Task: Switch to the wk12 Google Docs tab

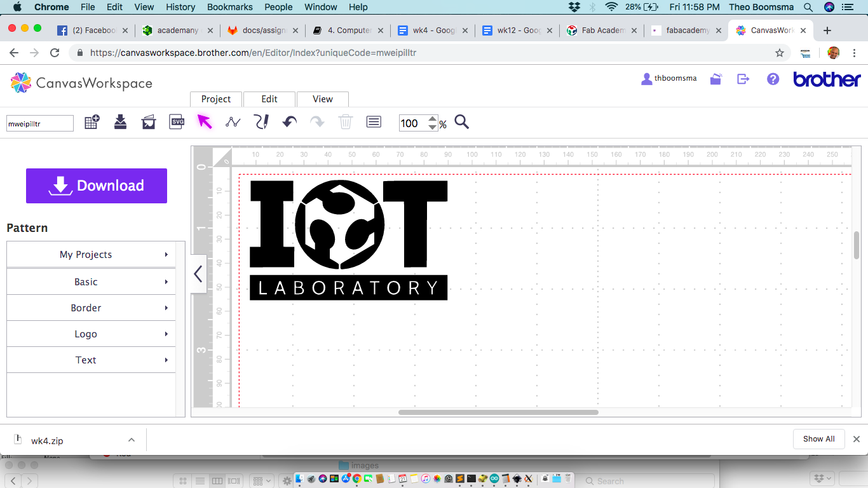Action: click(x=517, y=30)
